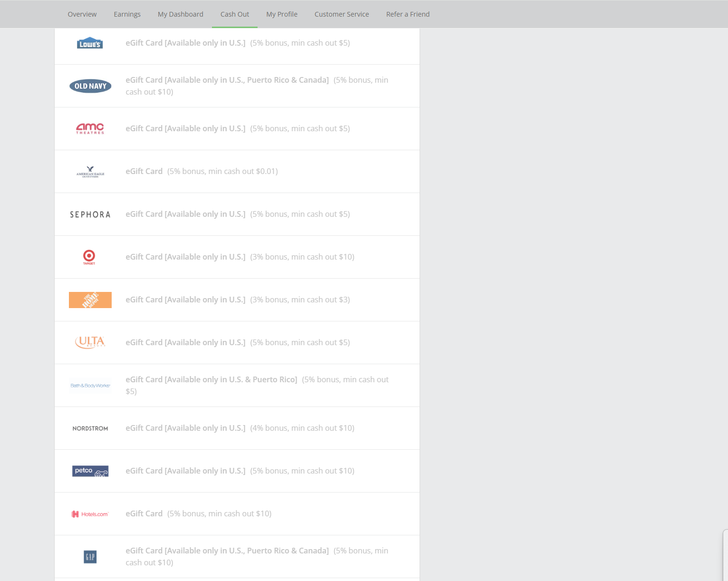Viewport: 728px width, 581px height.
Task: Choose the Petco logo
Action: tap(90, 471)
